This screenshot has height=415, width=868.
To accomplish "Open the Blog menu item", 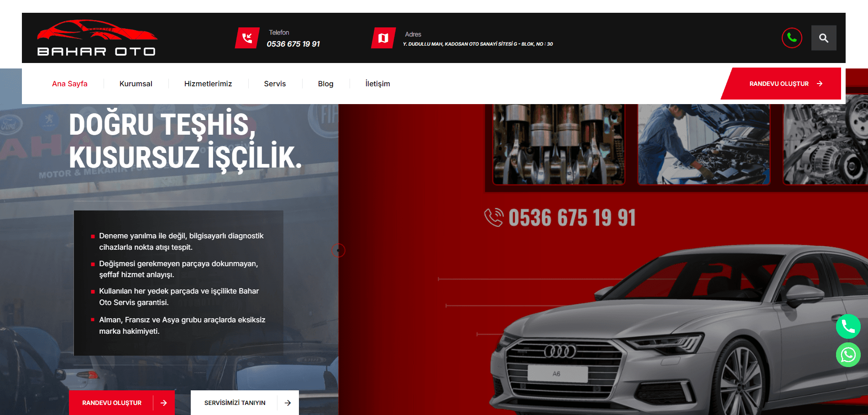I will click(326, 84).
